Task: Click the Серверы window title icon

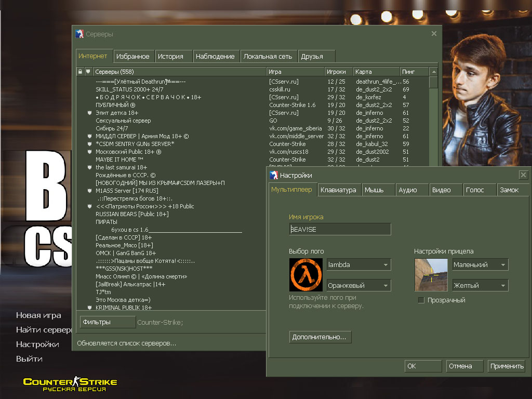Action: point(79,34)
